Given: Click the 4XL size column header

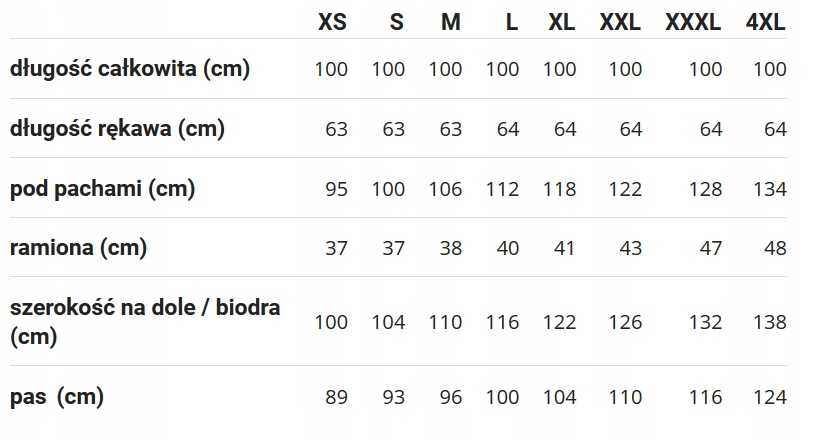Looking at the screenshot, I should click(766, 21).
